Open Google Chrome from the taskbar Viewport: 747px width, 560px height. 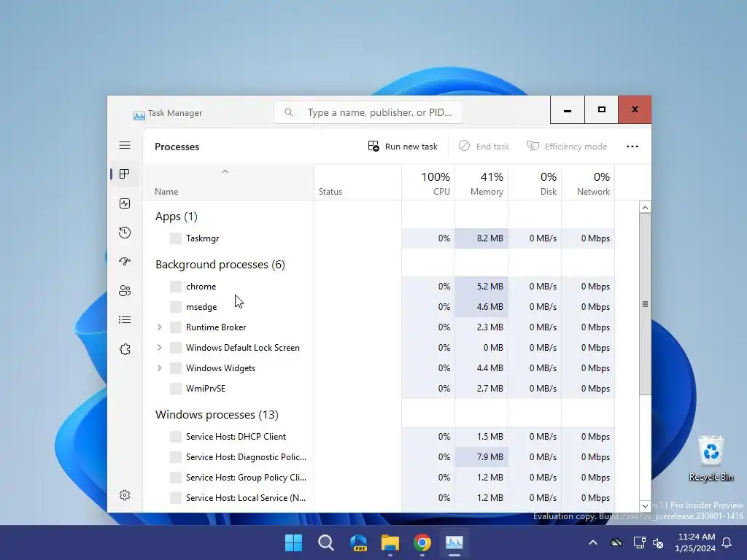coord(422,542)
